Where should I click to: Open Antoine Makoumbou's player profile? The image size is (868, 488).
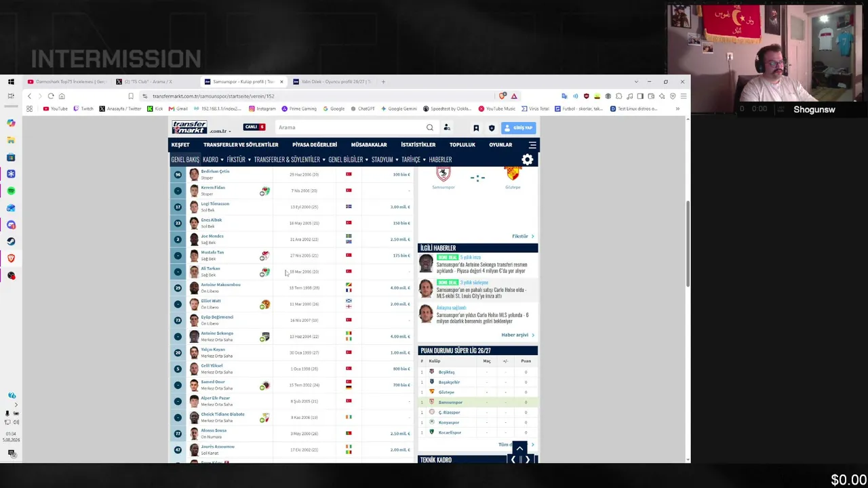click(x=220, y=285)
